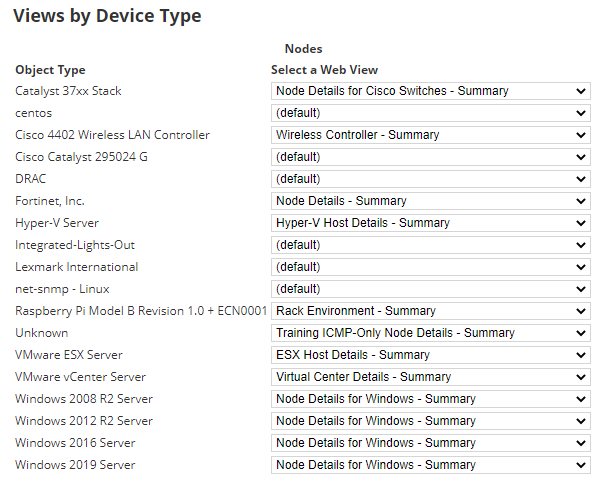Click the 'net-snmp - Linux' label

62,290
